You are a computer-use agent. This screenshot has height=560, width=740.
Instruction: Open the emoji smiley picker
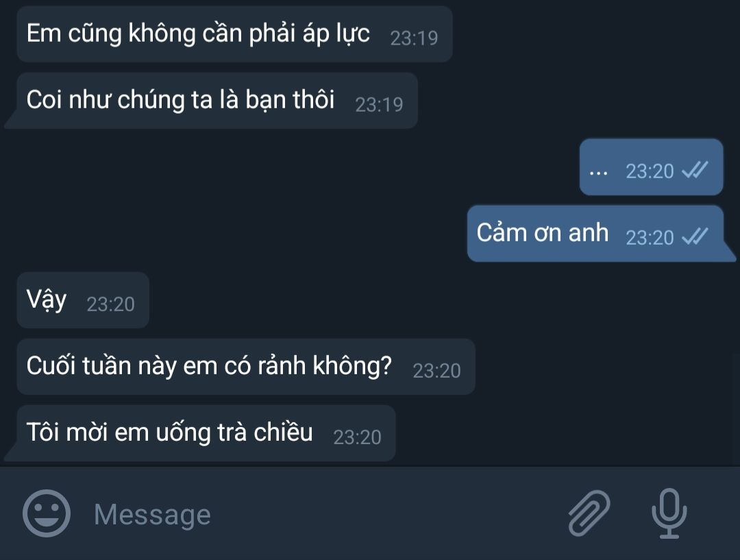click(x=47, y=513)
